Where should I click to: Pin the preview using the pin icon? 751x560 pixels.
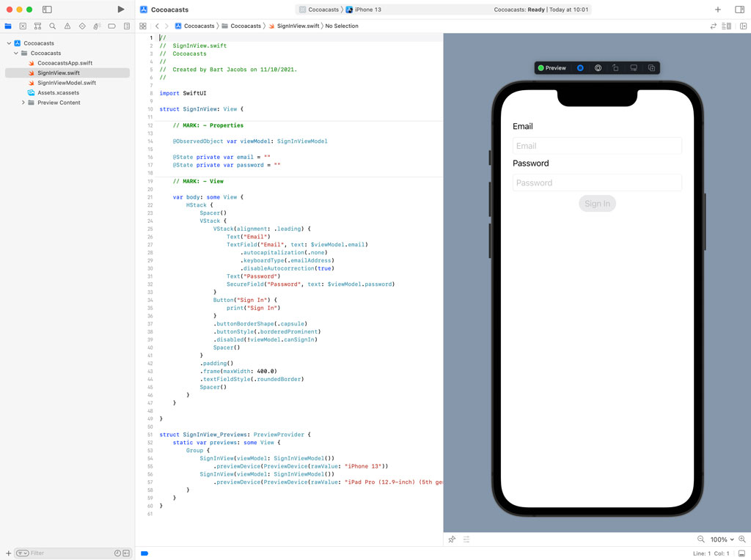click(452, 539)
